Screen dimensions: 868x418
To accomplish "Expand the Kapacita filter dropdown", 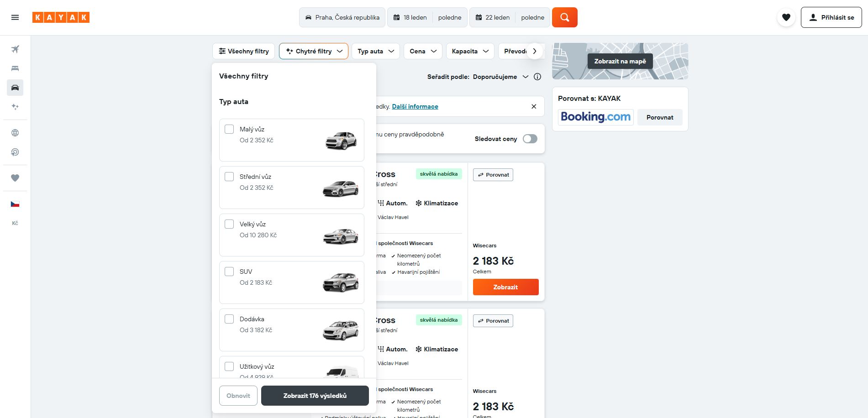I will click(x=470, y=51).
